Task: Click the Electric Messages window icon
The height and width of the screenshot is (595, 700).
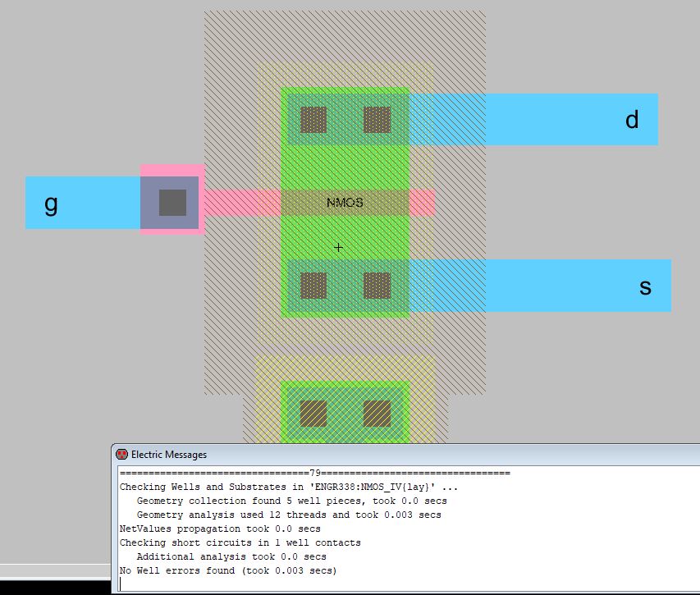Action: [x=121, y=454]
